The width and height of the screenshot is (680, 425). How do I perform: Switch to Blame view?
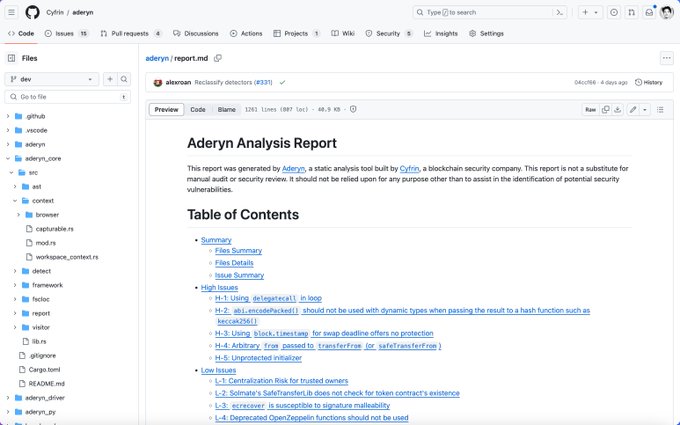click(x=226, y=110)
